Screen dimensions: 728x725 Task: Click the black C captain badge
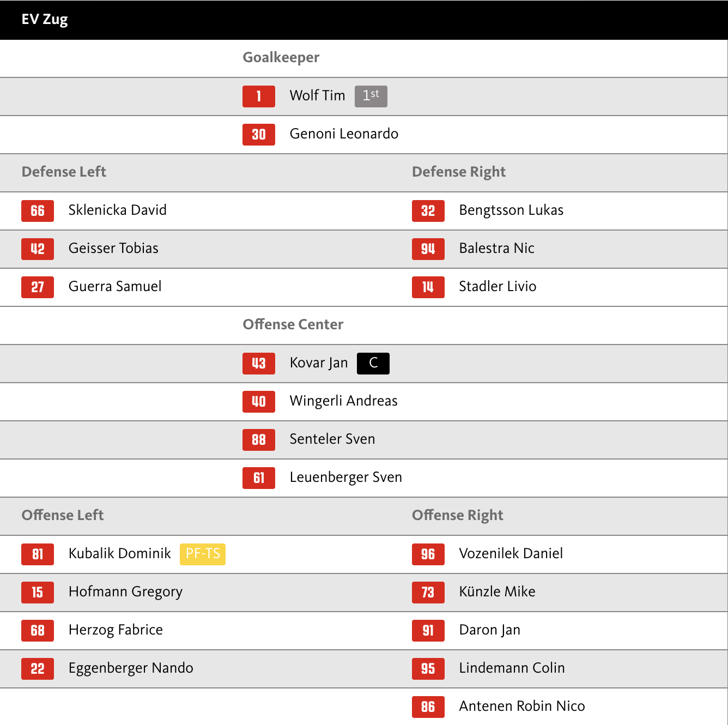coord(373,364)
